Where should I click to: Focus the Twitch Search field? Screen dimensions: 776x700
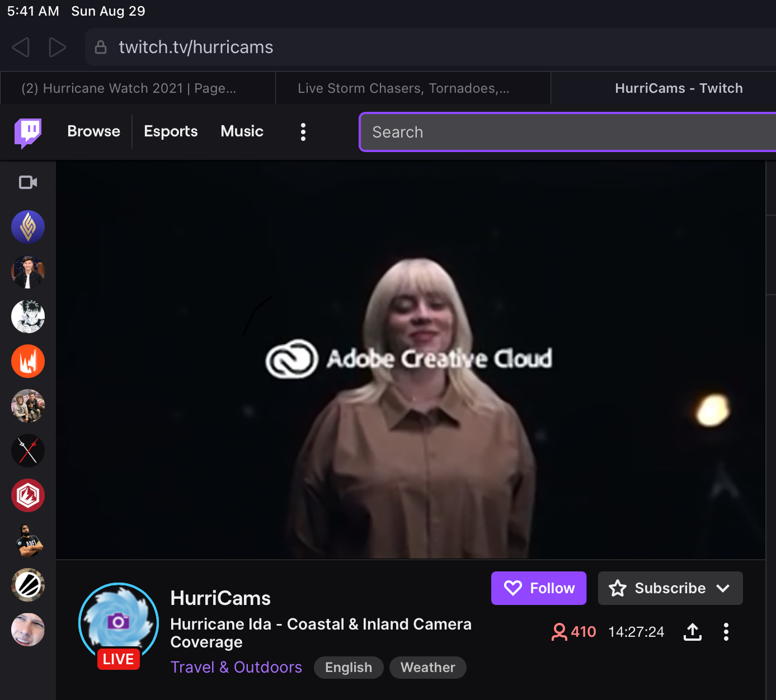567,132
